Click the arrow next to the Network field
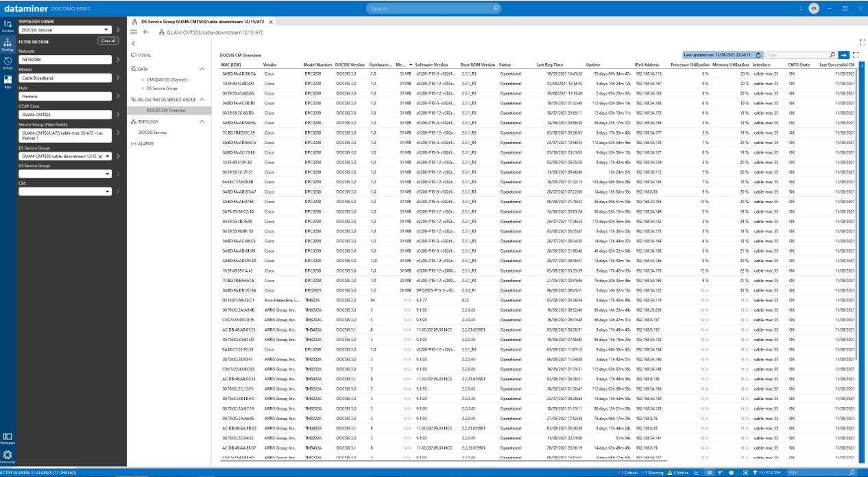 (118, 60)
